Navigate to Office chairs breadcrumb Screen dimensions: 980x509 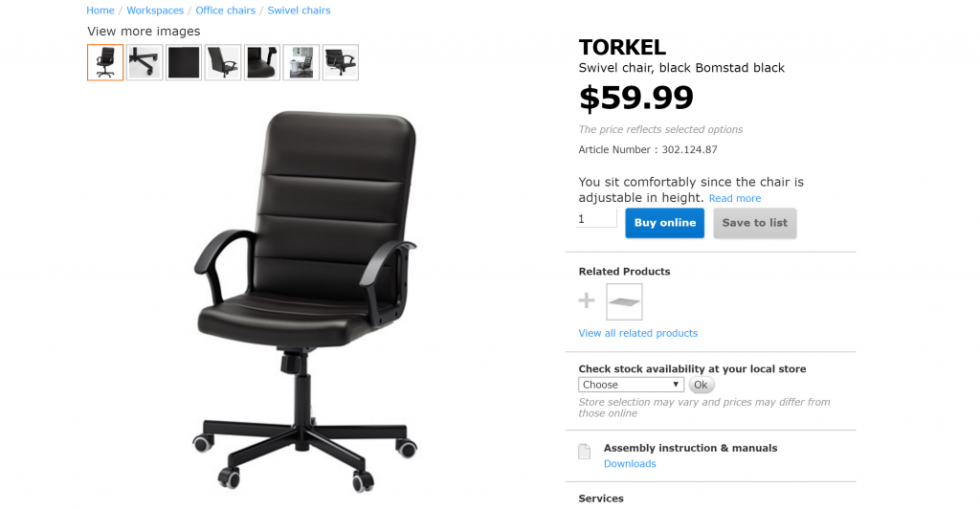(226, 11)
